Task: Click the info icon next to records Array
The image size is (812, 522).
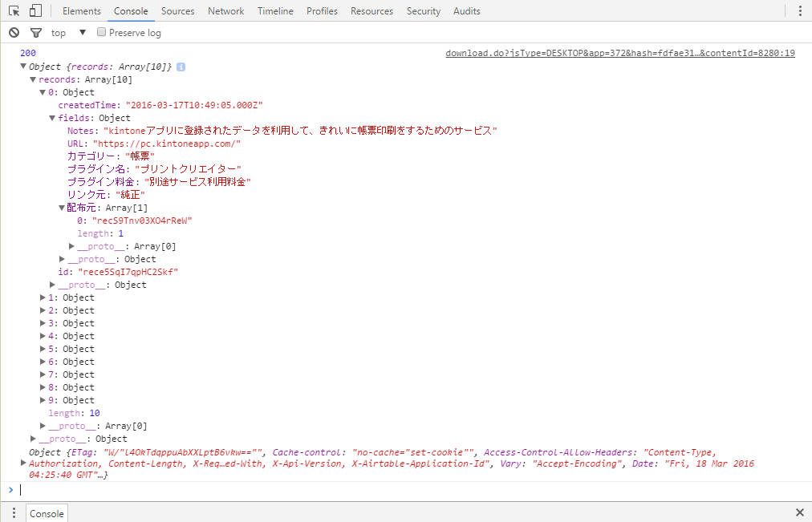Action: [x=180, y=67]
